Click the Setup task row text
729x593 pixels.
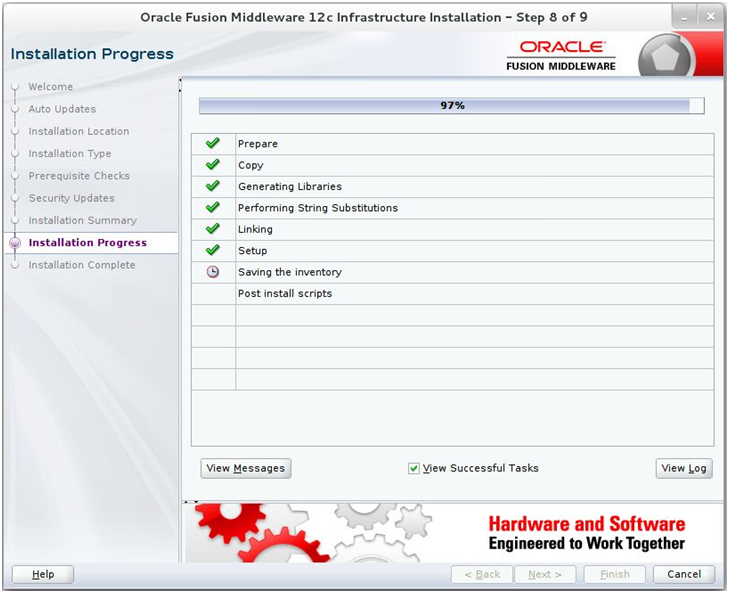pos(252,251)
